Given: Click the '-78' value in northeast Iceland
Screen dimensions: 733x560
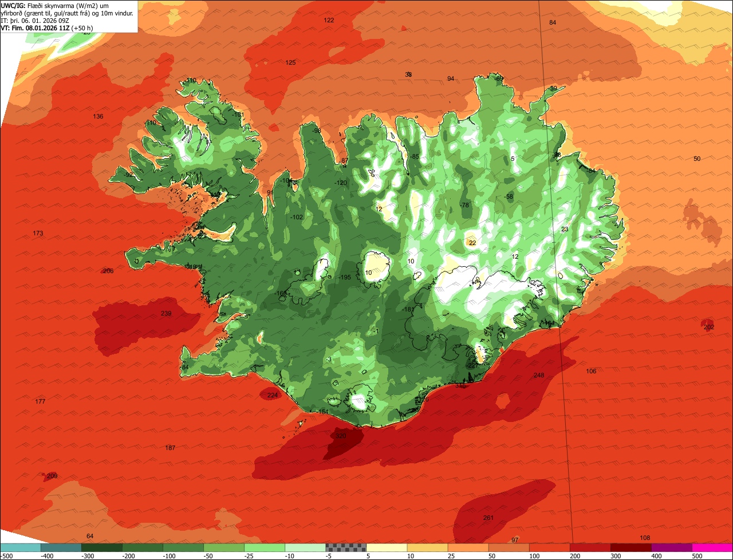Looking at the screenshot, I should [x=464, y=205].
